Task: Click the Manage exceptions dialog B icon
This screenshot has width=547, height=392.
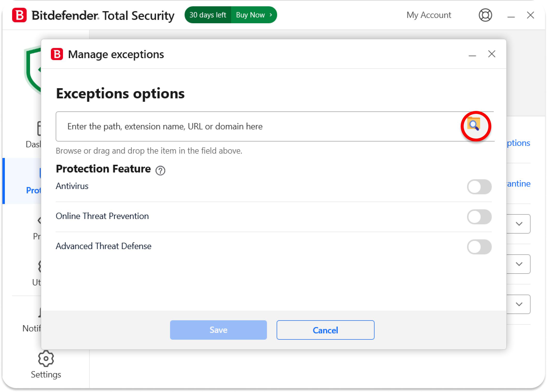Action: tap(57, 54)
